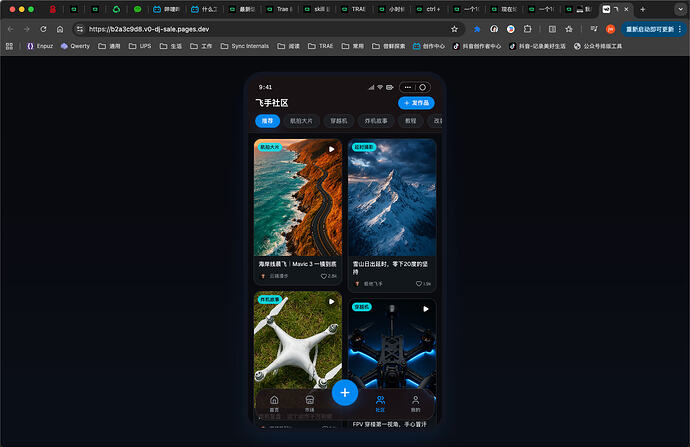690x447 pixels.
Task: Click the cyan tag on the snow mountain card
Action: click(x=363, y=147)
